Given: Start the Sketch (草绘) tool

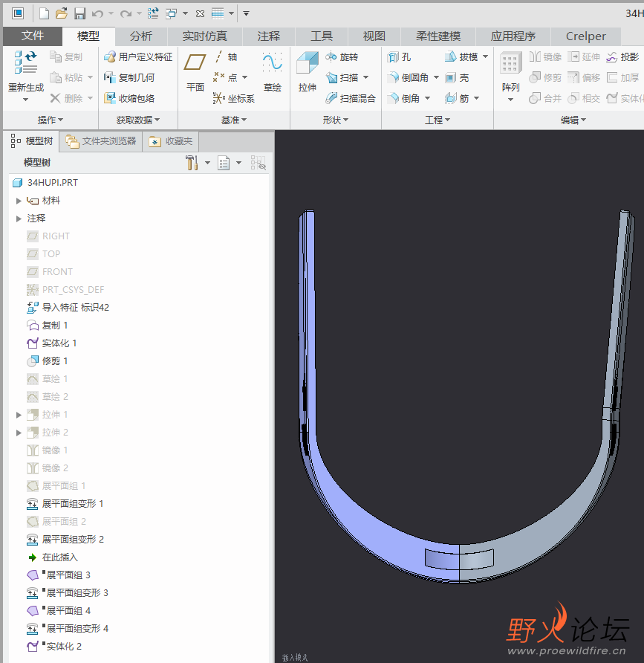Looking at the screenshot, I should tap(272, 71).
